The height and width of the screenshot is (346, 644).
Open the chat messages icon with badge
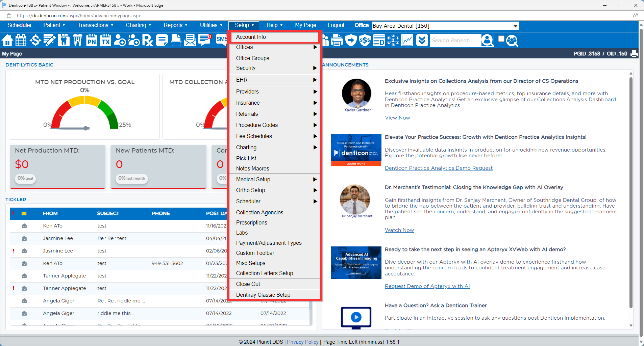click(x=205, y=40)
